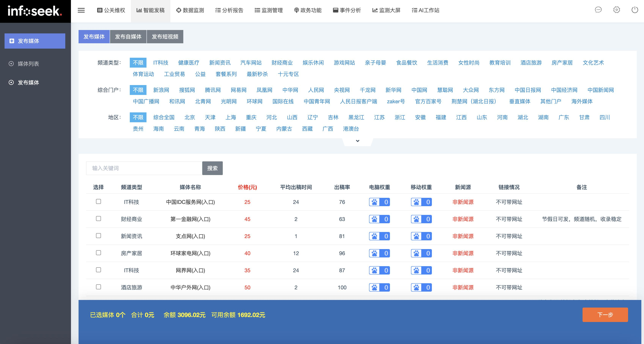Open the 数据监测 module
This screenshot has width=644, height=344.
tap(190, 10)
